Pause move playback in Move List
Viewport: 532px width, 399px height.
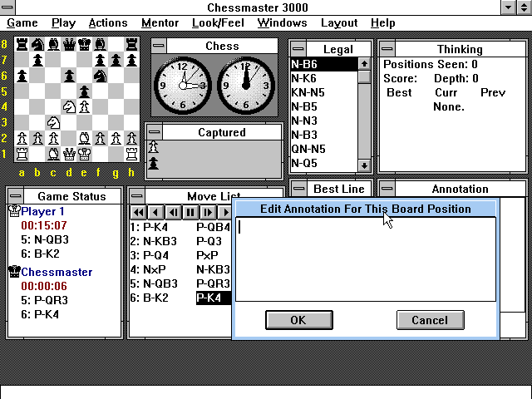tap(190, 213)
